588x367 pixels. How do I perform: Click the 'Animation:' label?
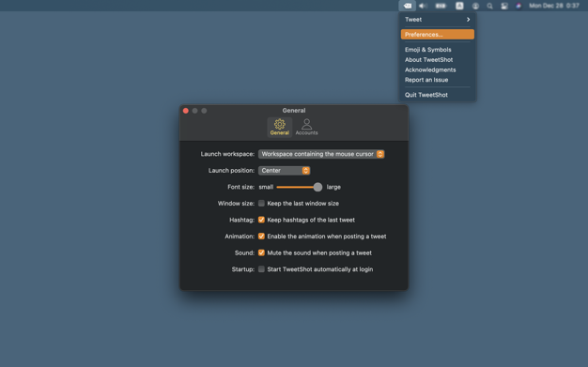[240, 237]
